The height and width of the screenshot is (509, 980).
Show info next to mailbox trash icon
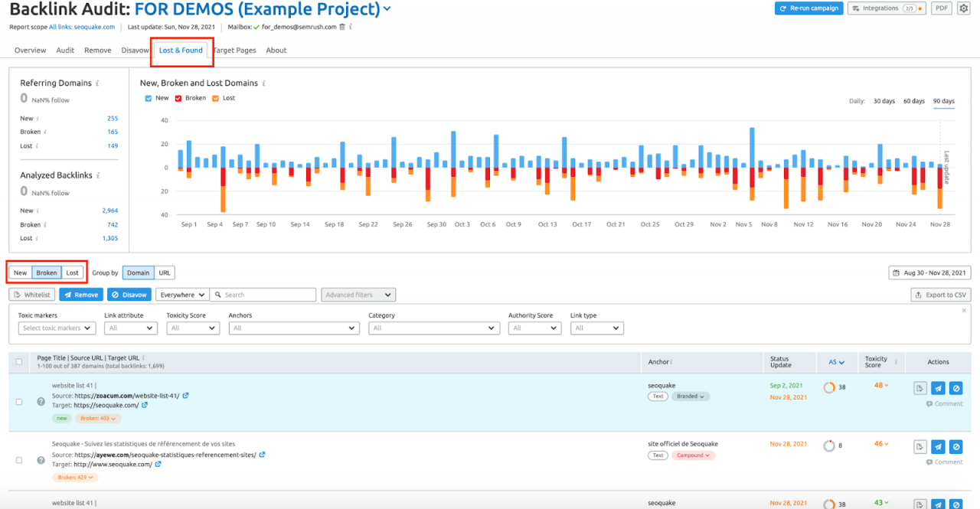click(351, 27)
